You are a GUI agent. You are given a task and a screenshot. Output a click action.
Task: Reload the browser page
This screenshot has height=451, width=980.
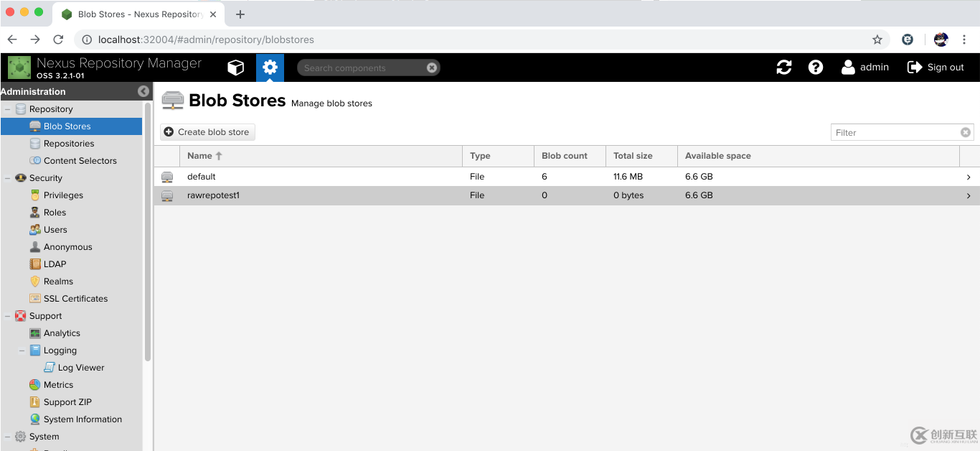(x=58, y=39)
